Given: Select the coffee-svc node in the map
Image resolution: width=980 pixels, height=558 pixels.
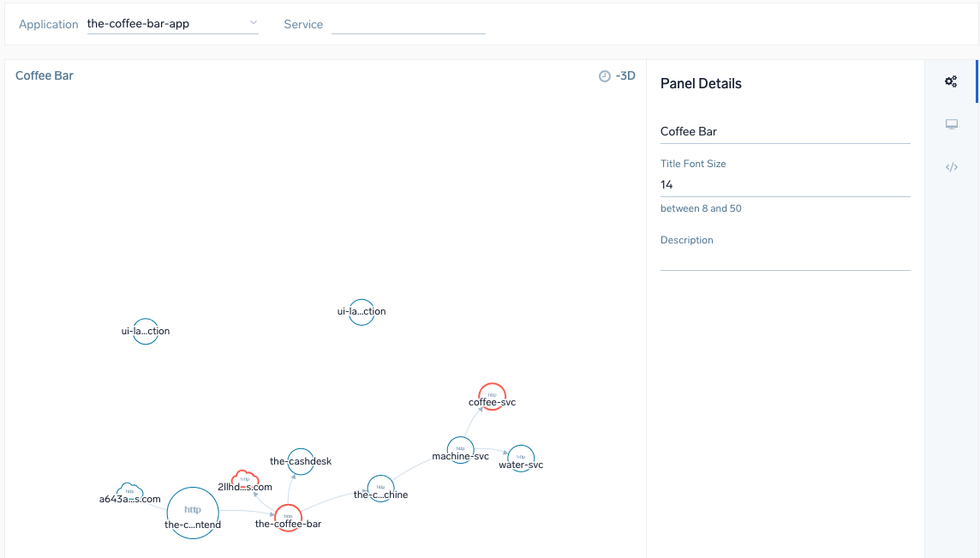Looking at the screenshot, I should 492,397.
